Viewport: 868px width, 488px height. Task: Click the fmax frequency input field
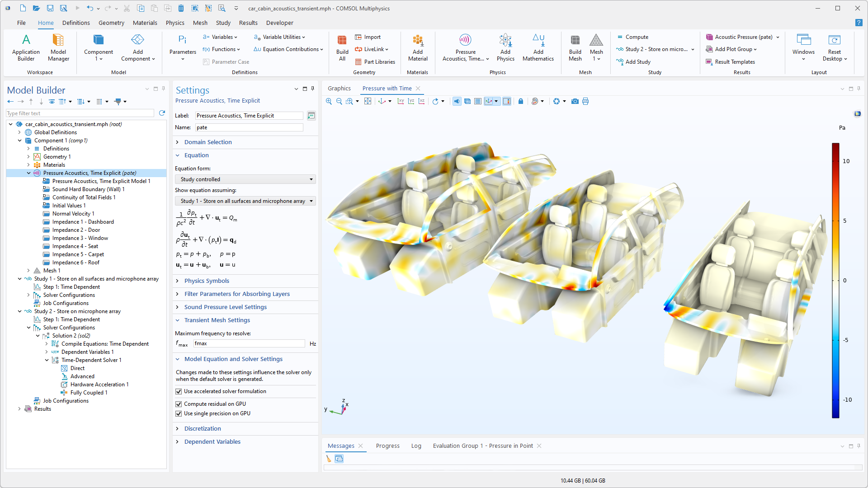pos(249,343)
